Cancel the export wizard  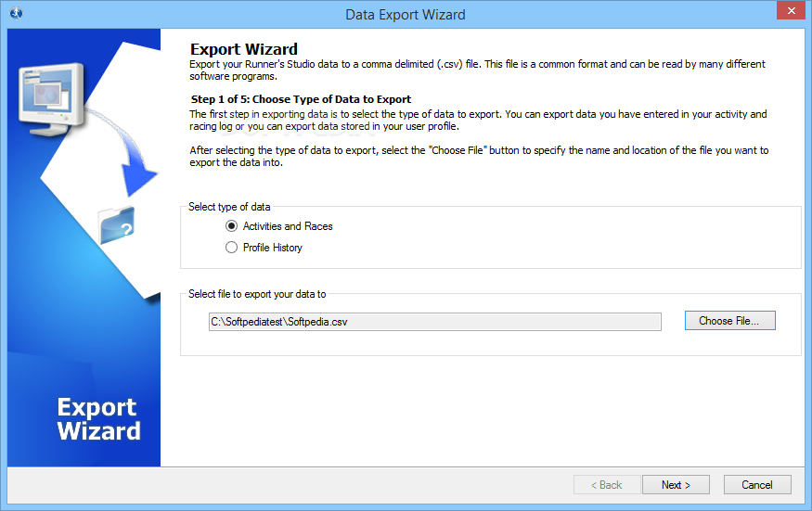(757, 485)
